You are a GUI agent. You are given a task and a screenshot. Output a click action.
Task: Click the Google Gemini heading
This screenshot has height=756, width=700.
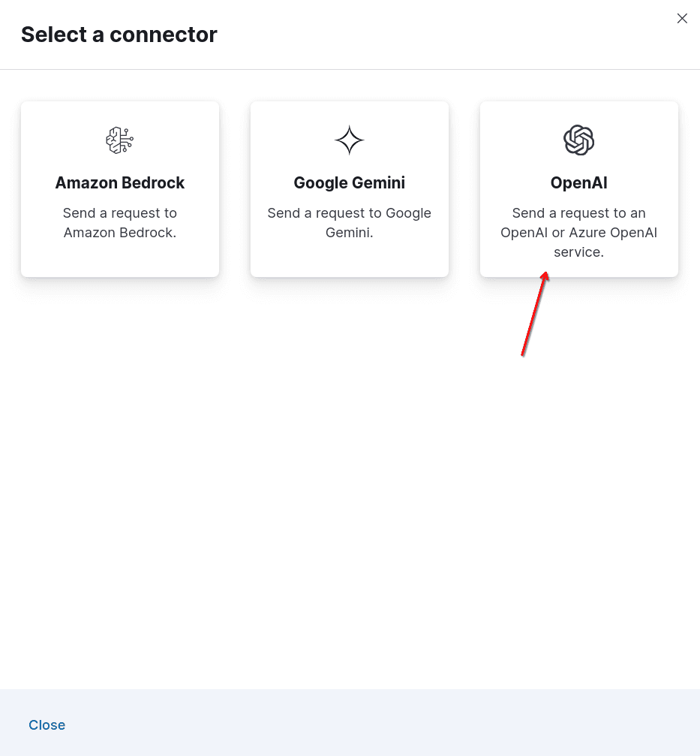[349, 182]
